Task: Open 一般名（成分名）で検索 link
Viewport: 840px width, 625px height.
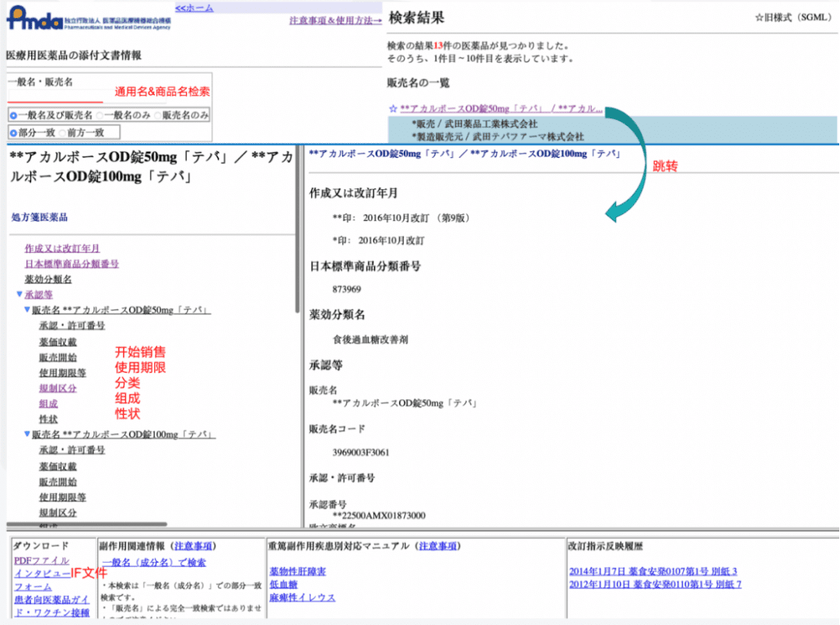Action: (x=154, y=562)
